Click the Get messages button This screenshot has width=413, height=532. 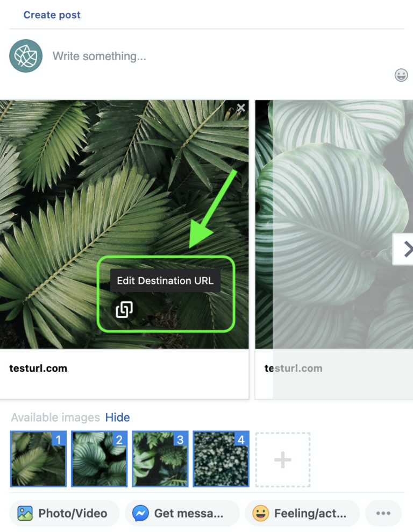pyautogui.click(x=182, y=513)
